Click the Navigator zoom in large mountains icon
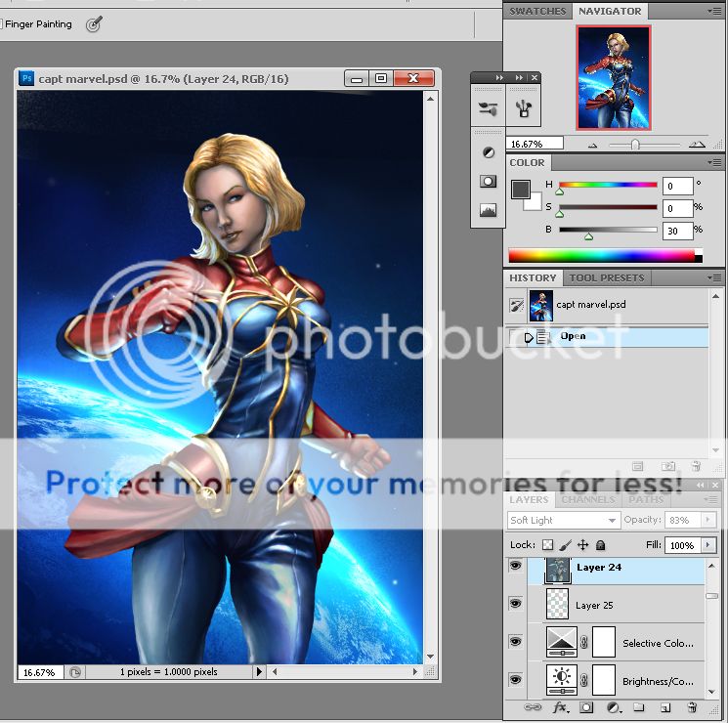The width and height of the screenshot is (728, 723). [x=697, y=145]
